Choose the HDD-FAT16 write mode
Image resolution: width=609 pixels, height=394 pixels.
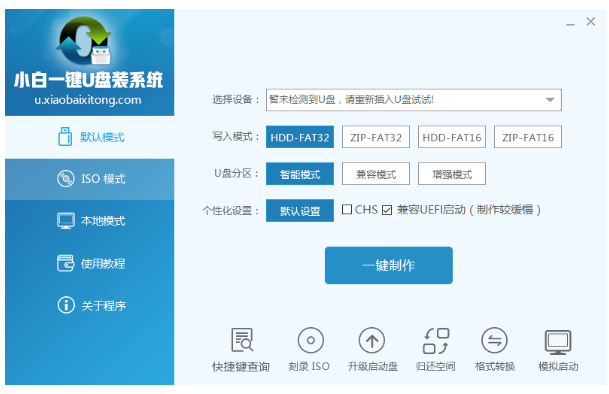point(452,137)
